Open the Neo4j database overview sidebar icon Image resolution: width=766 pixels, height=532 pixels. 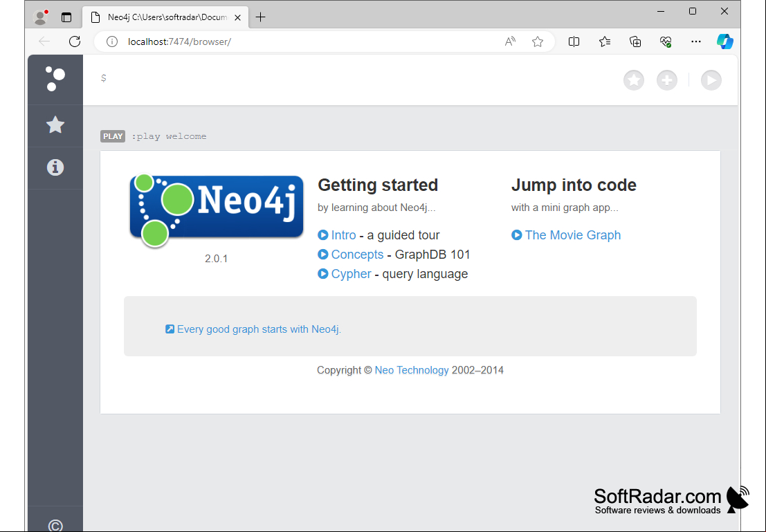55,79
